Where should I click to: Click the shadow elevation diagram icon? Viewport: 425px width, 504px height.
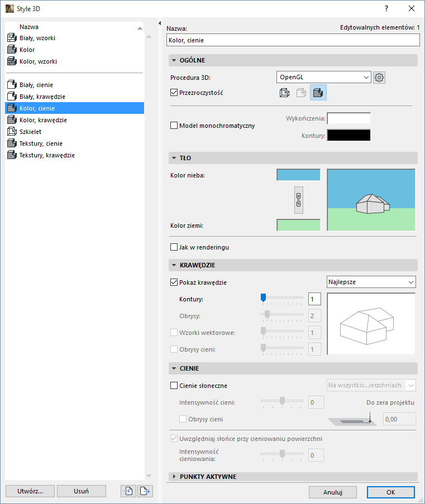352,419
